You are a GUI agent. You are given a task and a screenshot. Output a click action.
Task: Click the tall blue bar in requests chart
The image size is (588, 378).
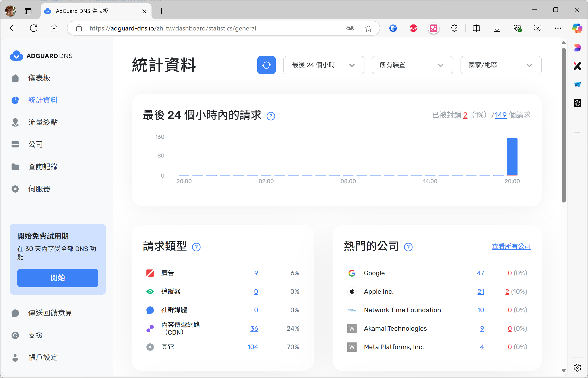point(512,157)
